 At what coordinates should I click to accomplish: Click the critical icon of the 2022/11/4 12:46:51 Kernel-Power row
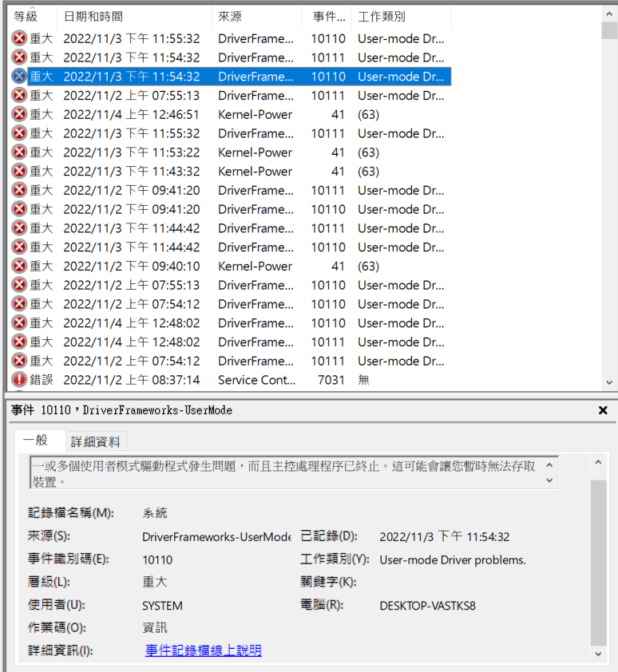pyautogui.click(x=19, y=114)
